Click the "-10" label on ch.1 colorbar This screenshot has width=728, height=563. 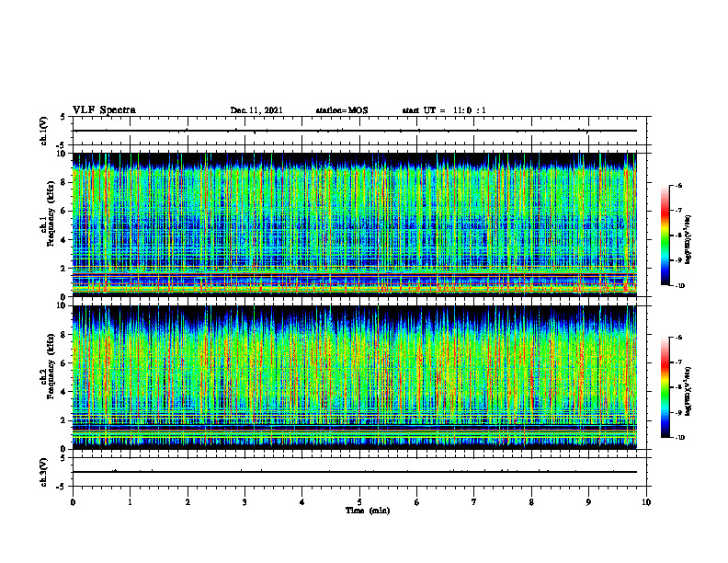pyautogui.click(x=680, y=286)
